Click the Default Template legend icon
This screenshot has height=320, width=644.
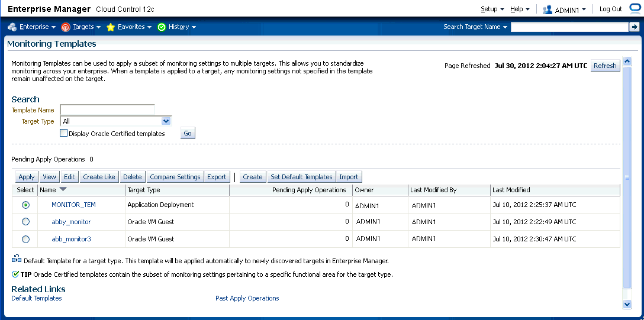(x=17, y=259)
